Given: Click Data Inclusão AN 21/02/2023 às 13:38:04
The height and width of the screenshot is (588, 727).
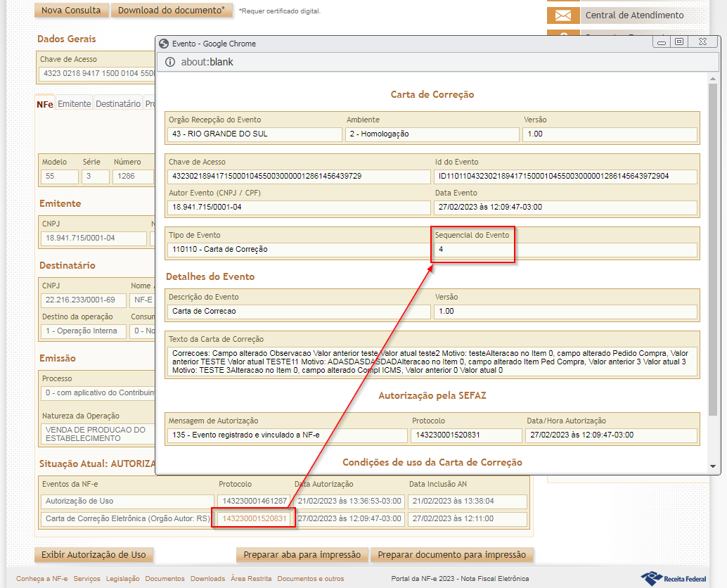Looking at the screenshot, I should coord(468,501).
